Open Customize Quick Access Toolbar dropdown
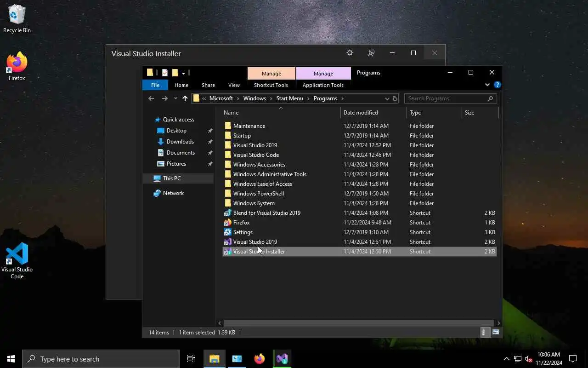588x368 pixels. point(183,73)
